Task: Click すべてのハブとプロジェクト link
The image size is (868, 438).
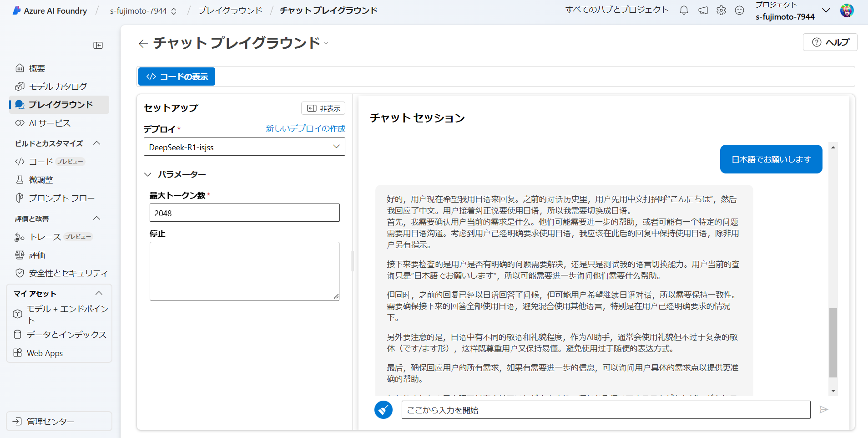Action: 617,10
